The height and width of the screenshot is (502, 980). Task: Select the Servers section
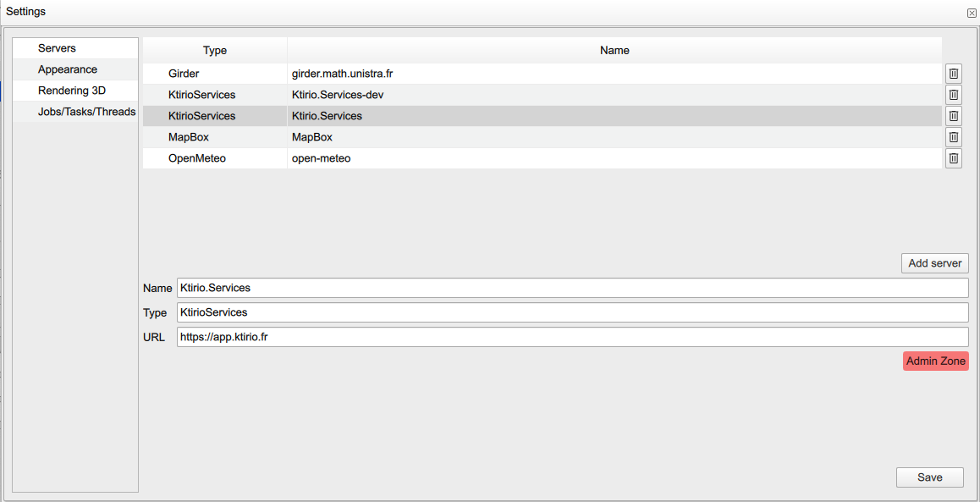58,47
